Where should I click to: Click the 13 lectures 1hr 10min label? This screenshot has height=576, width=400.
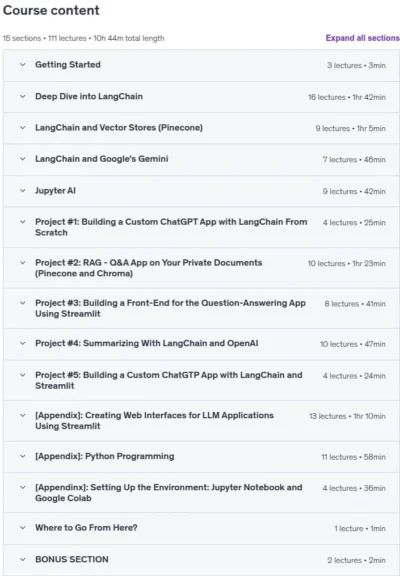[347, 416]
